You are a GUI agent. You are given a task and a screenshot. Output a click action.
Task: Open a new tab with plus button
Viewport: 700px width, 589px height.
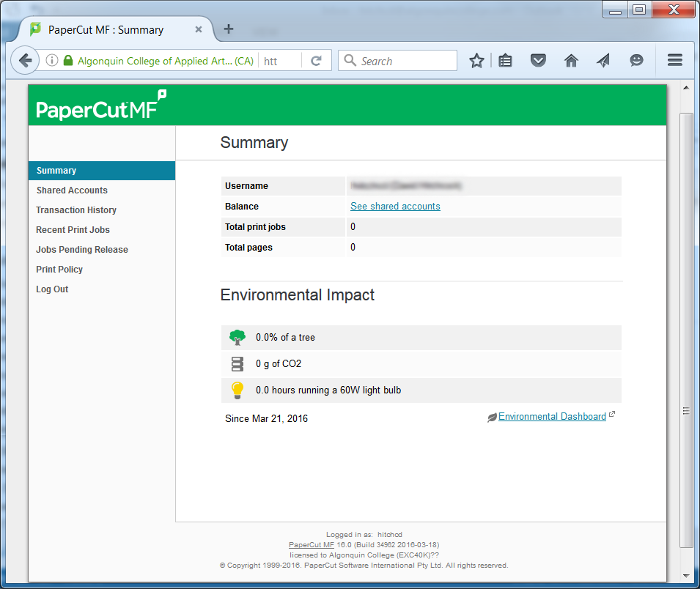229,29
